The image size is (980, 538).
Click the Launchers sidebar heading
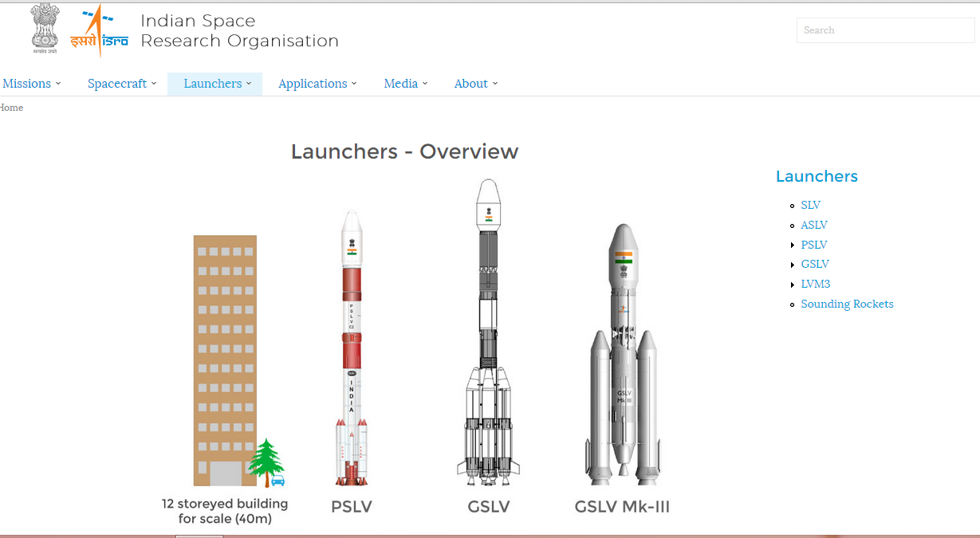[817, 176]
